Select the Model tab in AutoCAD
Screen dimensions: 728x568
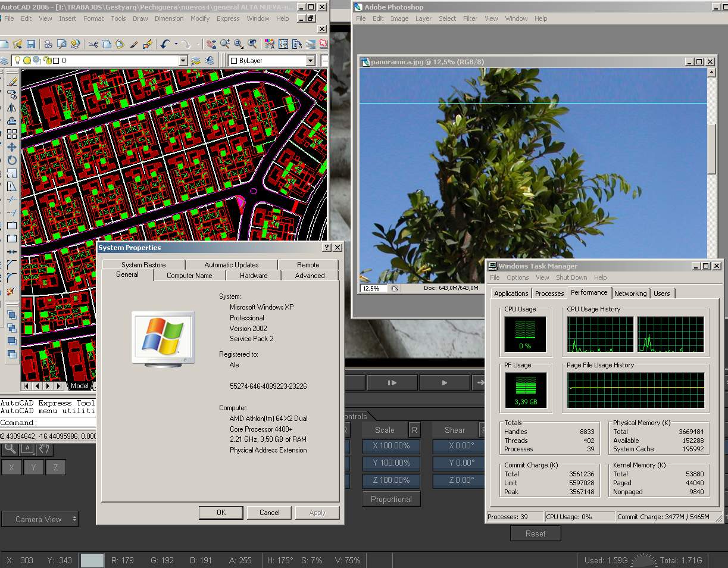(x=79, y=386)
